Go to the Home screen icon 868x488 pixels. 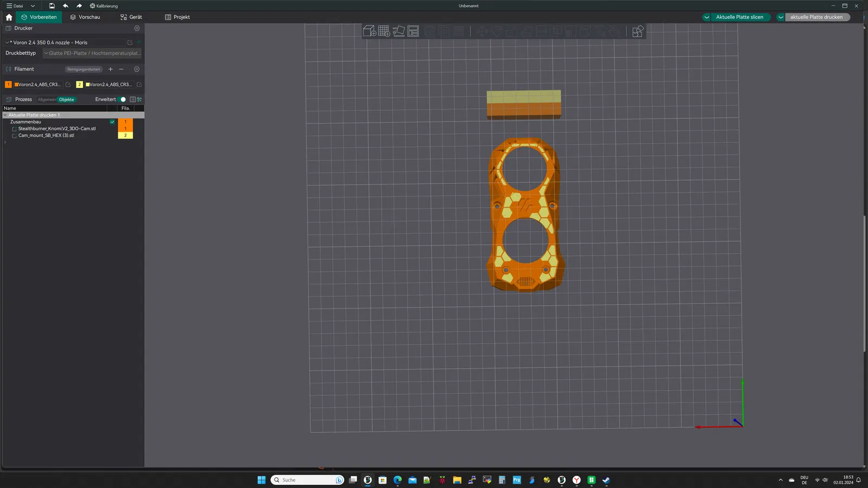[x=9, y=17]
